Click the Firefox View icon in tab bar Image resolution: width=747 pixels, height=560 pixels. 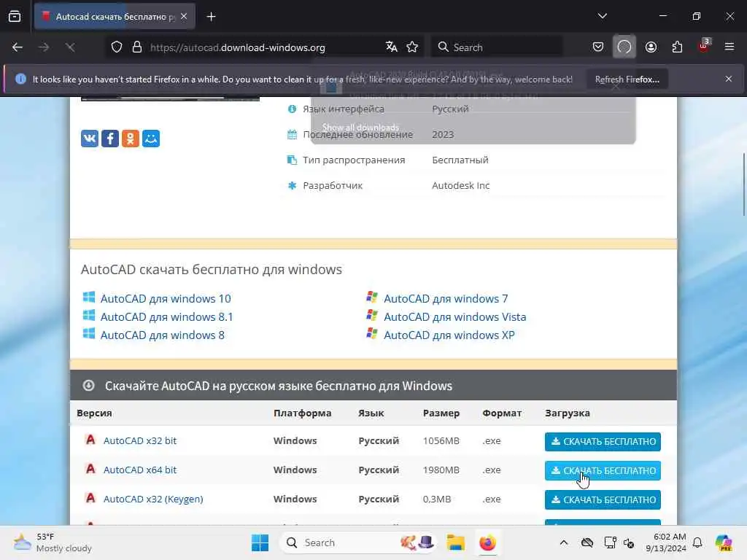coord(15,17)
